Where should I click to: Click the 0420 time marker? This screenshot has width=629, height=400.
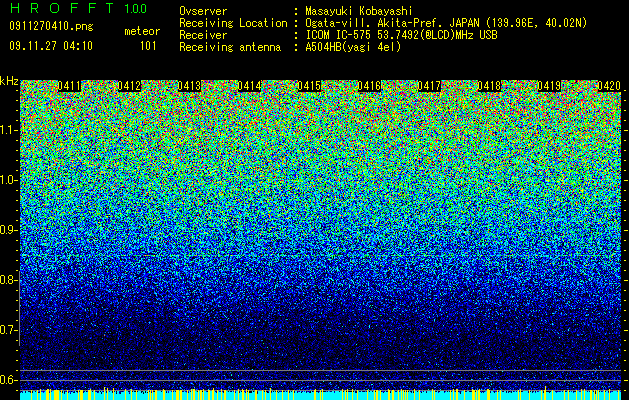coord(609,86)
